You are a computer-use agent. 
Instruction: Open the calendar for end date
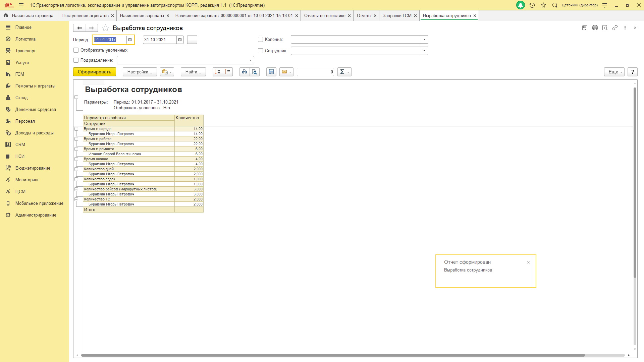pyautogui.click(x=180, y=40)
